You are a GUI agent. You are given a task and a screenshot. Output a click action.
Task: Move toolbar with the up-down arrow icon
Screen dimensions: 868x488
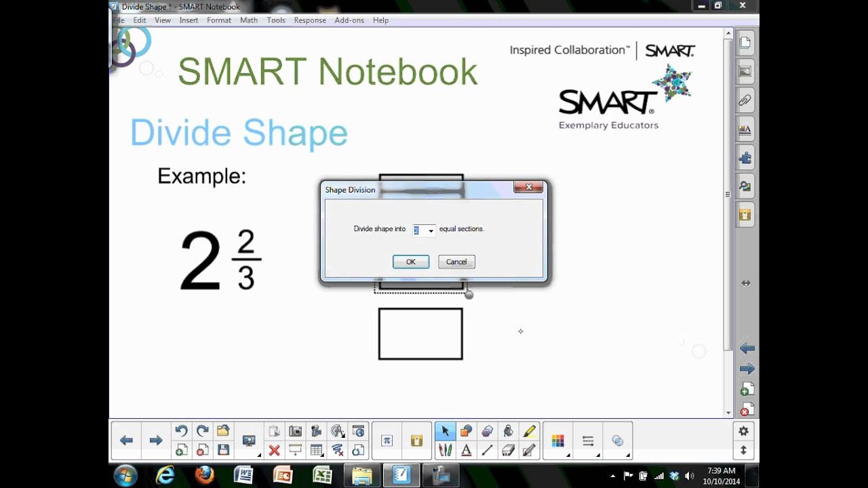point(744,450)
